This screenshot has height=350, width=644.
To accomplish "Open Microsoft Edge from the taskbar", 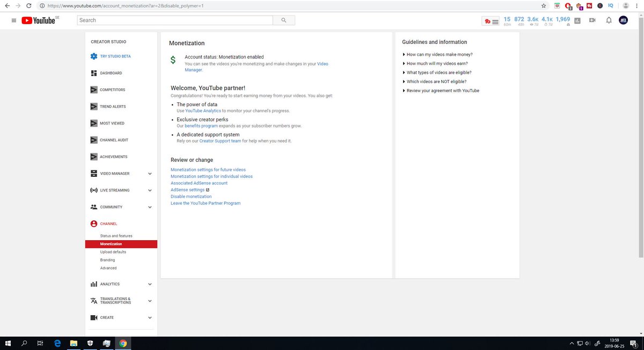I will point(57,344).
